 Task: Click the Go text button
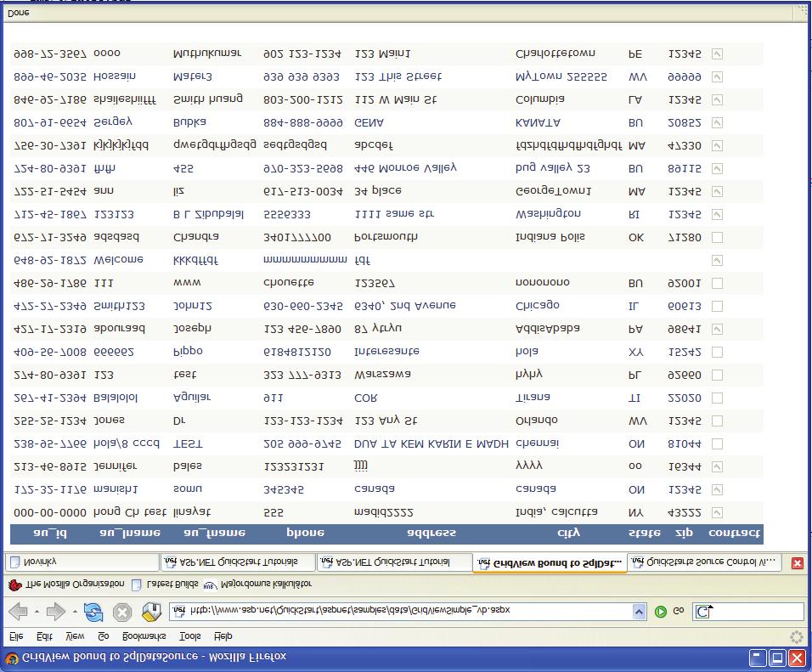tap(679, 612)
